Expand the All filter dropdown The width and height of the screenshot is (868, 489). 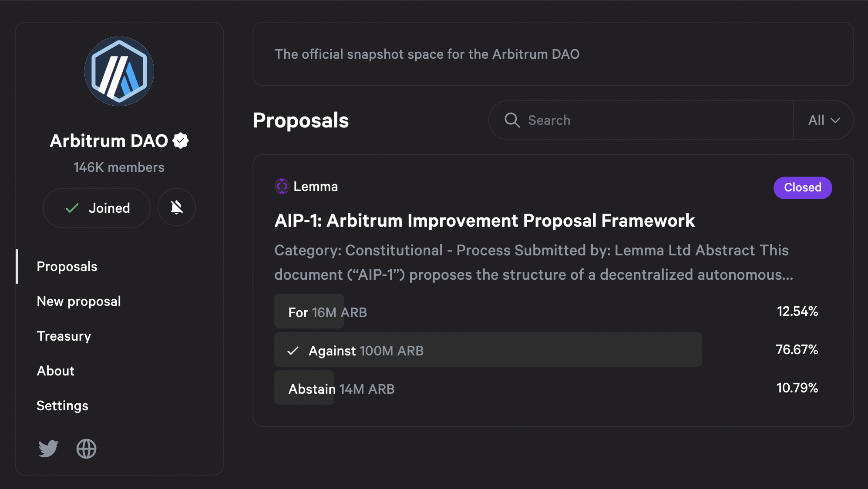pos(824,120)
